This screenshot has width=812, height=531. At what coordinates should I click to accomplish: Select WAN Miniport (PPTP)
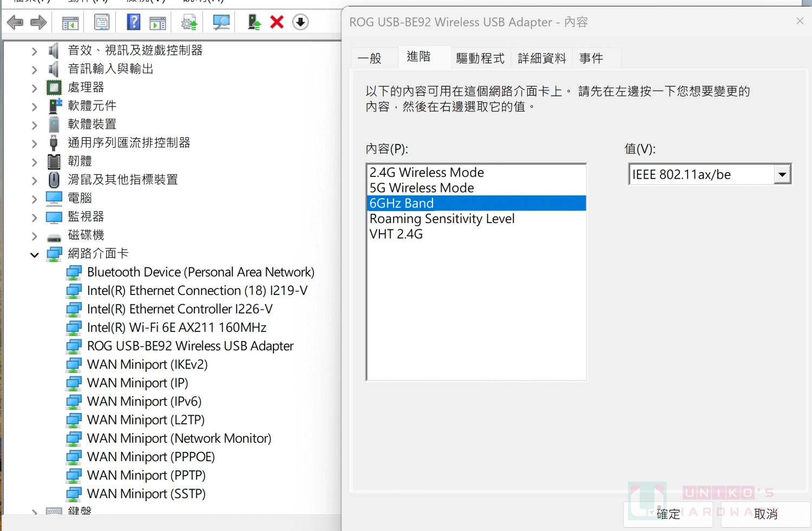pyautogui.click(x=146, y=475)
